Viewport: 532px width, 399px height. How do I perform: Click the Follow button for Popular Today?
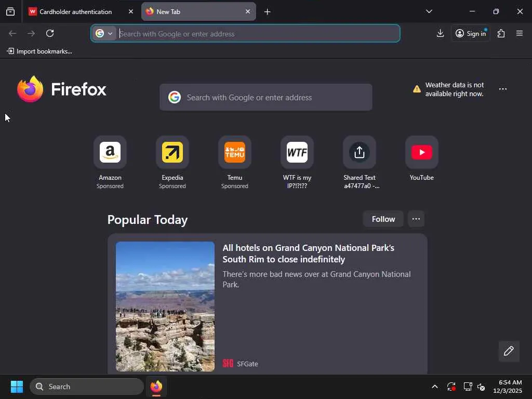coord(383,219)
